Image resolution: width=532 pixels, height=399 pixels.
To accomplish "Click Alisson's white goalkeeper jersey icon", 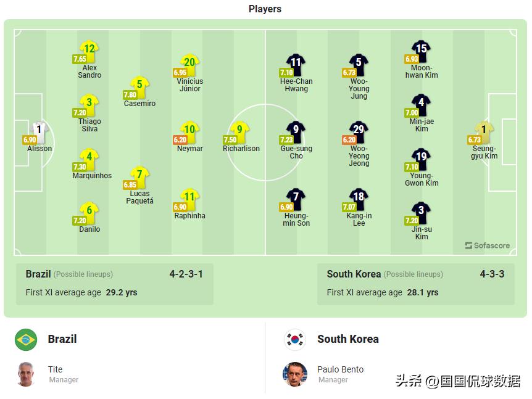I will coord(39,130).
